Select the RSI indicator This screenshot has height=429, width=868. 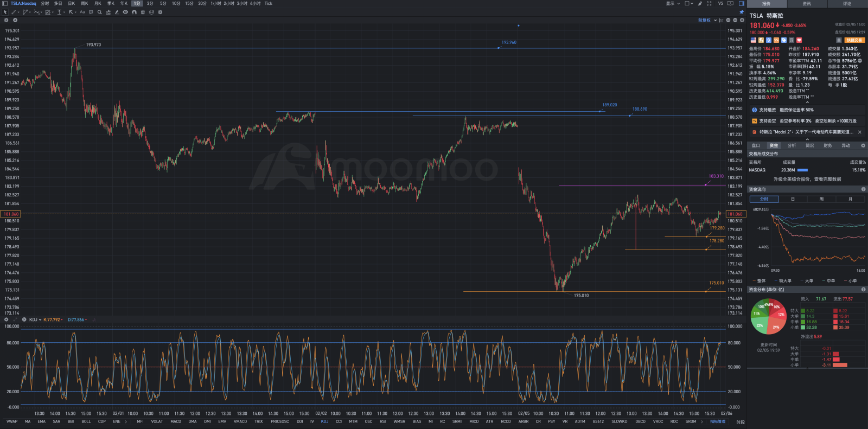[382, 421]
